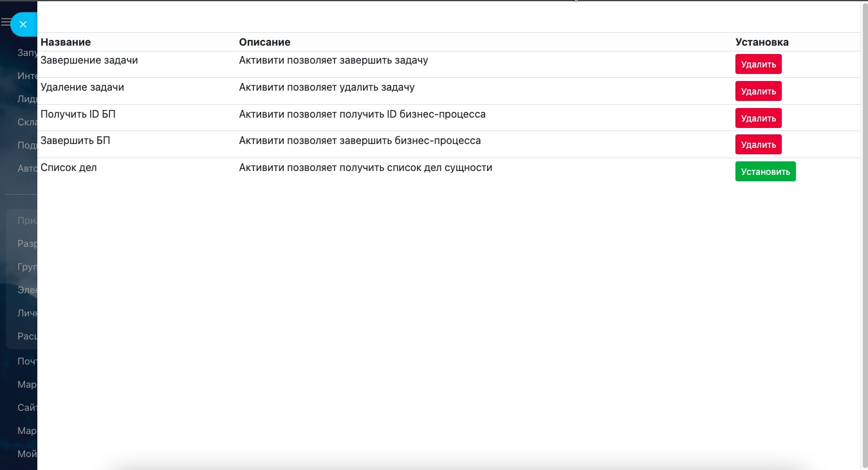This screenshot has height=470, width=868.
Task: Click the Название column header
Action: pyautogui.click(x=66, y=42)
